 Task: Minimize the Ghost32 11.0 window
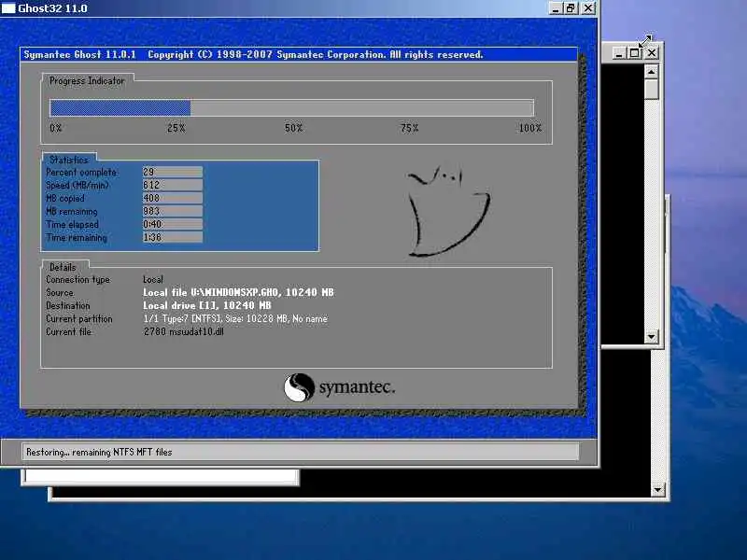pos(555,8)
